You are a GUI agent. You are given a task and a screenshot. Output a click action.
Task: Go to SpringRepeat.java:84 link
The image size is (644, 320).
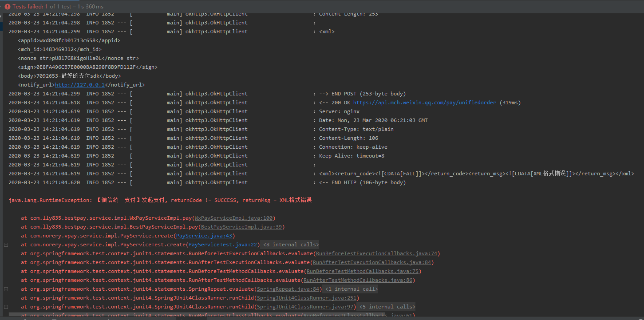pyautogui.click(x=288, y=289)
